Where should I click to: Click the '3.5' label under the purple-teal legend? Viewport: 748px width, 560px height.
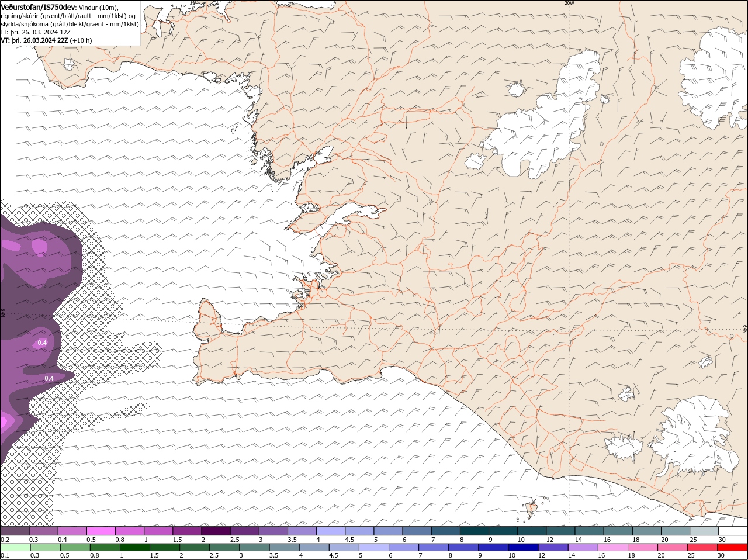point(293,539)
